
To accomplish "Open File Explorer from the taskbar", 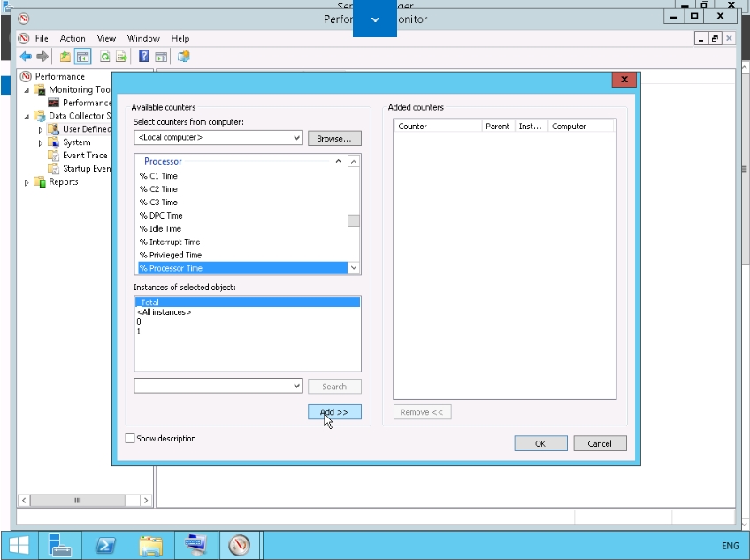I will 150,545.
